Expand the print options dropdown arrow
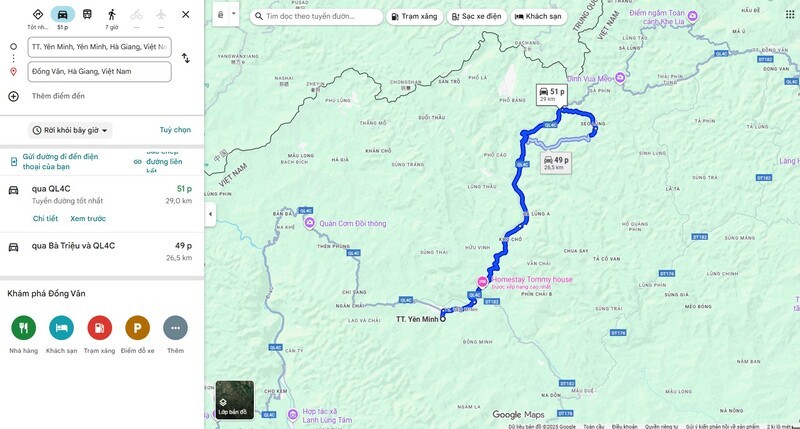The width and height of the screenshot is (800, 429). tap(234, 14)
